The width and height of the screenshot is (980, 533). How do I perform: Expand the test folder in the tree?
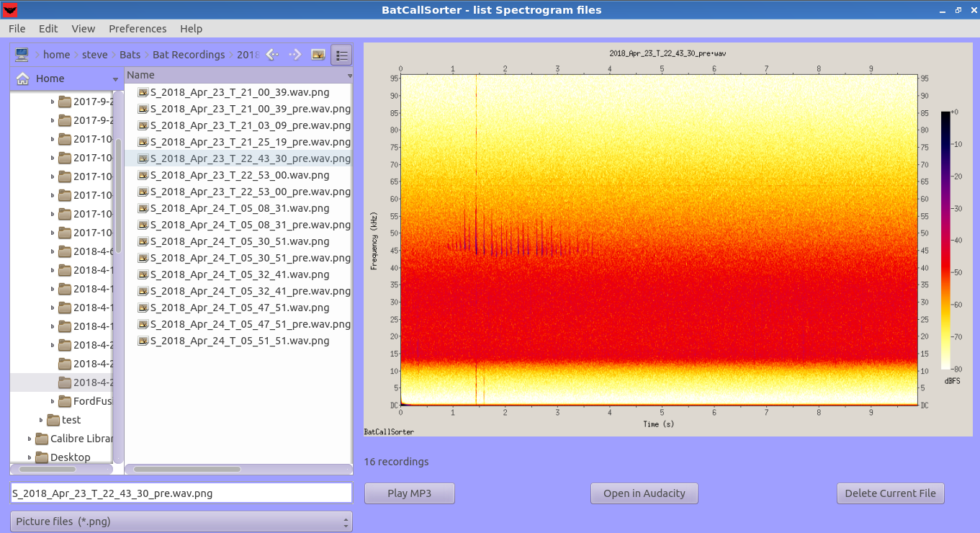point(40,419)
